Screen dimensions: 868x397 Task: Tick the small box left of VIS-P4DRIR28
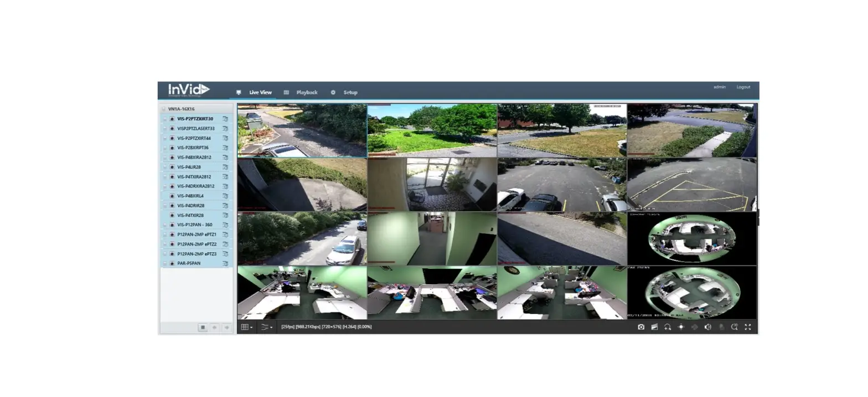[165, 206]
